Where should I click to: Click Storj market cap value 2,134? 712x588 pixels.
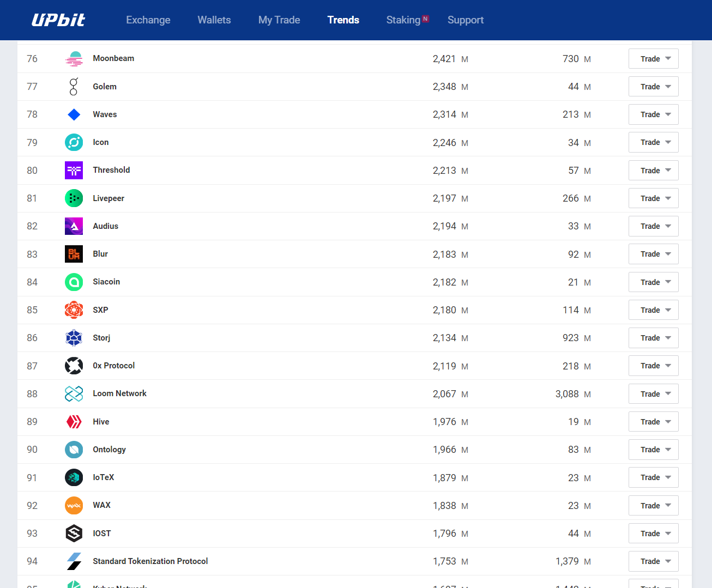coord(444,338)
